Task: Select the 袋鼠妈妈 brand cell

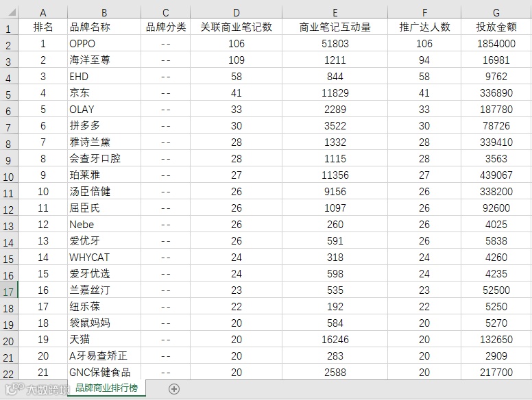Action: click(x=104, y=323)
